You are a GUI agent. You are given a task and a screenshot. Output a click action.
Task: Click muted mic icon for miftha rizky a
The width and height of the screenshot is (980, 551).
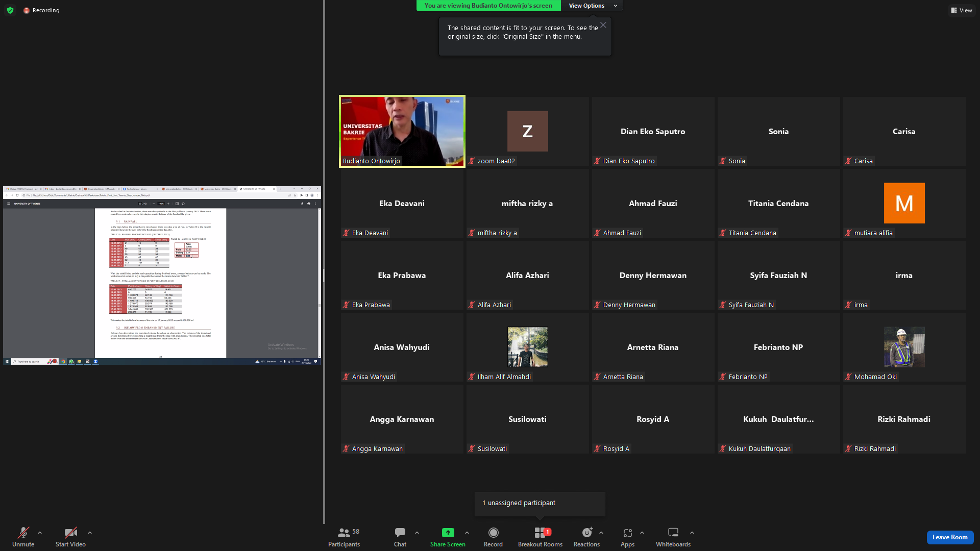[x=472, y=233]
